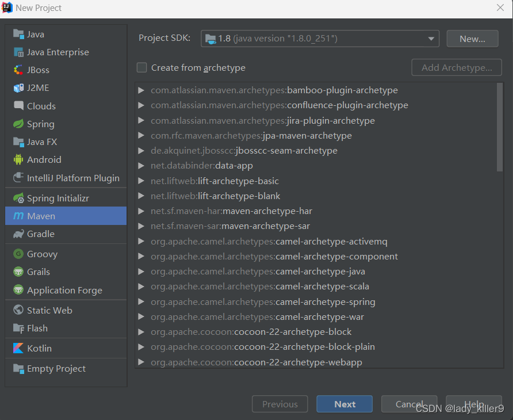Expand confluence-plugin-archetype node
The width and height of the screenshot is (513, 420).
[141, 105]
